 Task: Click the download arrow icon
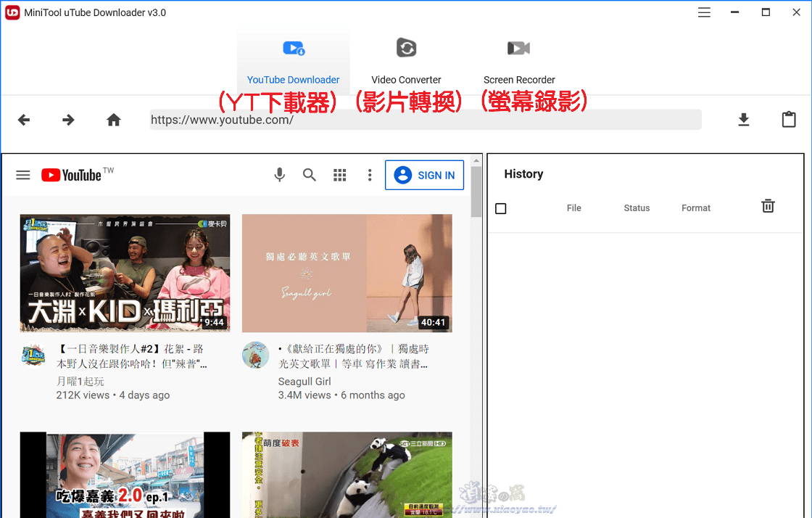tap(744, 120)
